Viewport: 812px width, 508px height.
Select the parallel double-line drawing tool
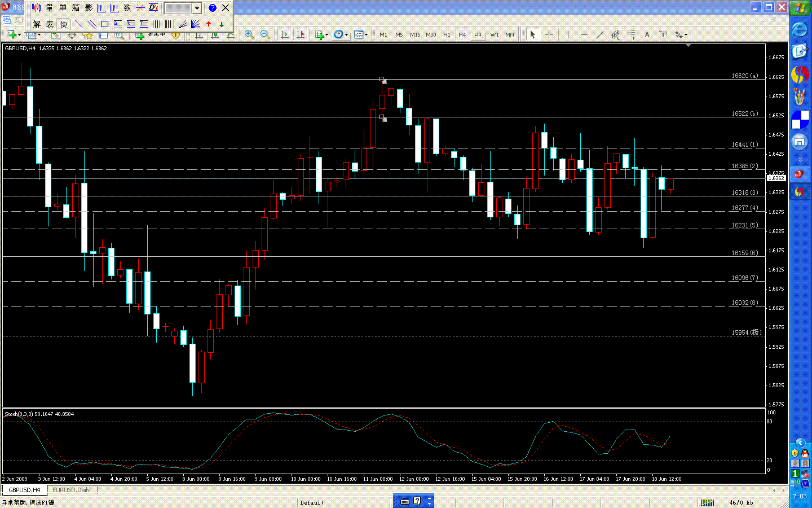(x=91, y=24)
